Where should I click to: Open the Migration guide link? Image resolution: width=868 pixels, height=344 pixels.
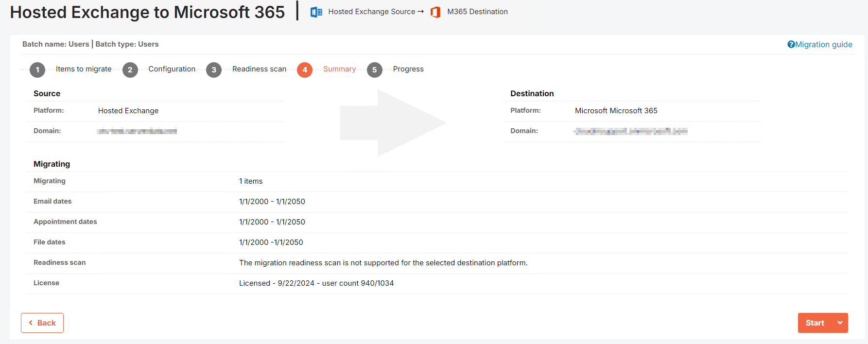(824, 44)
